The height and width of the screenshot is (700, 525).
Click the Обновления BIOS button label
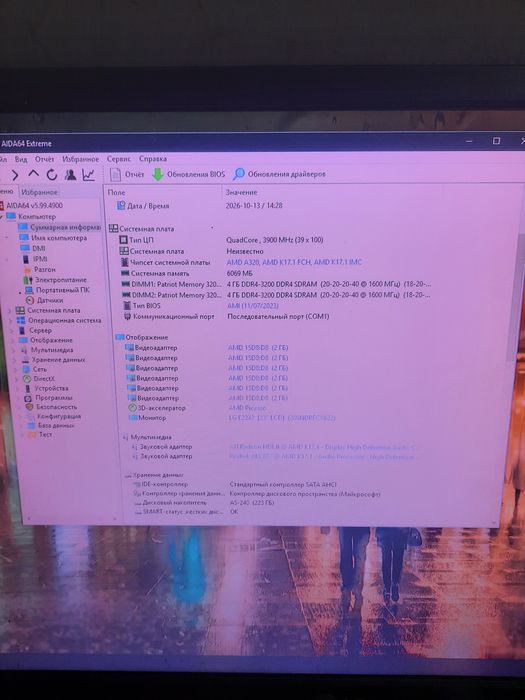196,174
